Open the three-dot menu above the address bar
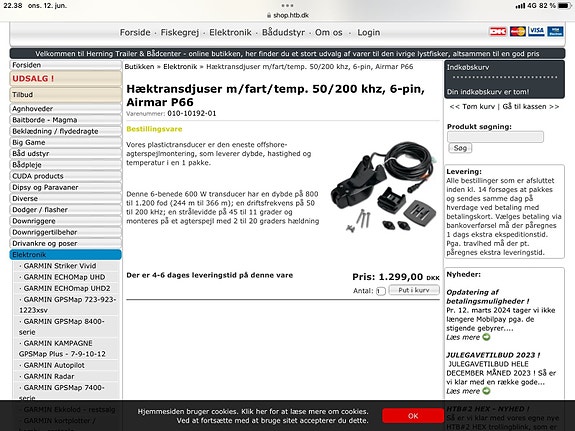Viewport: 575px width, 431px height. pos(288,6)
